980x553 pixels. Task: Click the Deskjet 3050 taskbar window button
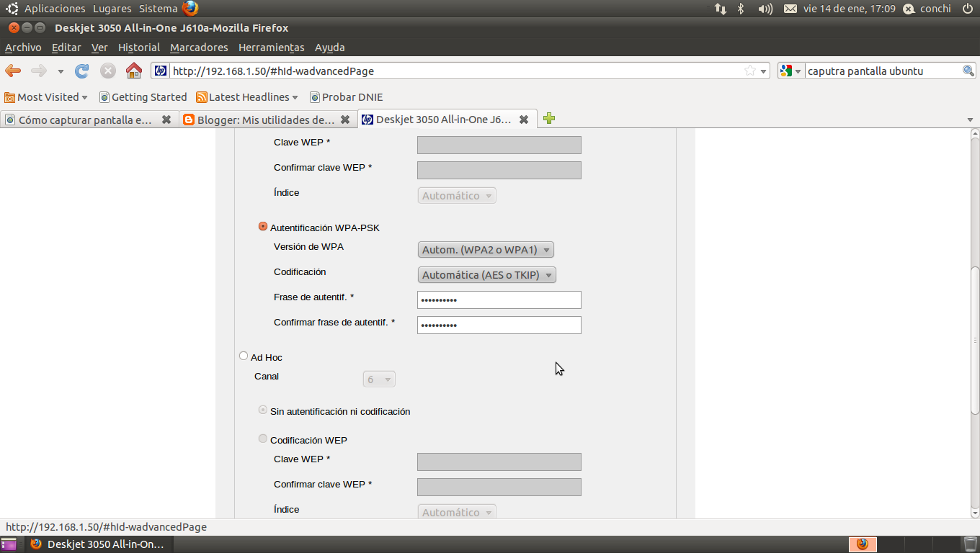[99, 544]
